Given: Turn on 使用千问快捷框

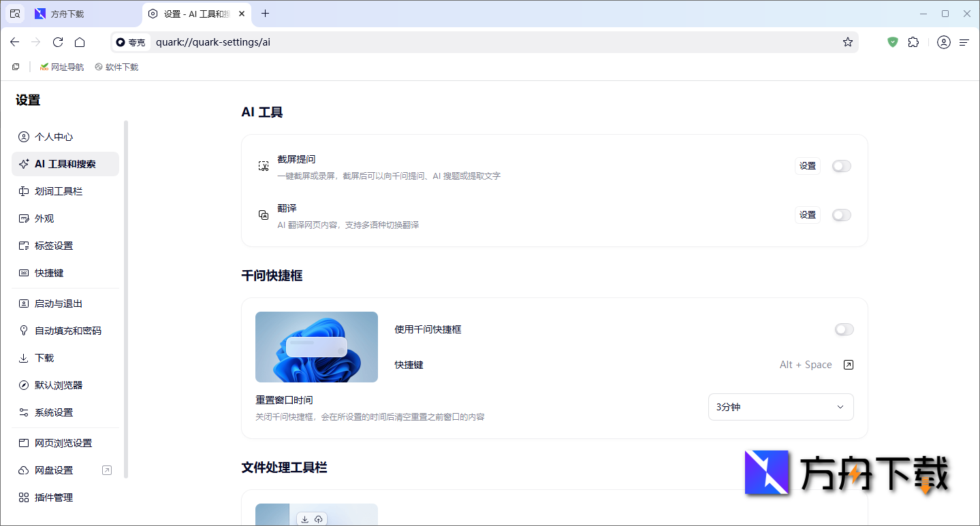Looking at the screenshot, I should point(843,329).
